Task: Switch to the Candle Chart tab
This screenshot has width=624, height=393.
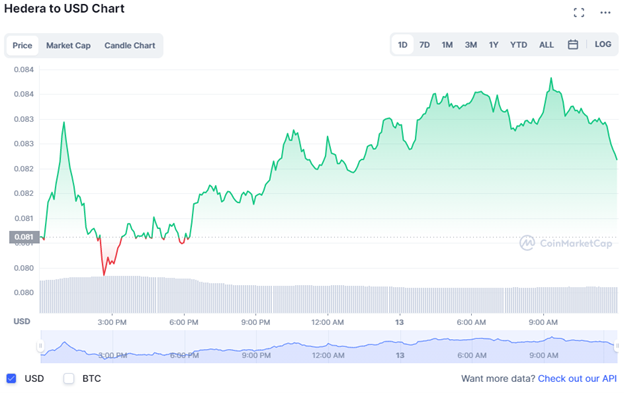Action: coord(130,45)
